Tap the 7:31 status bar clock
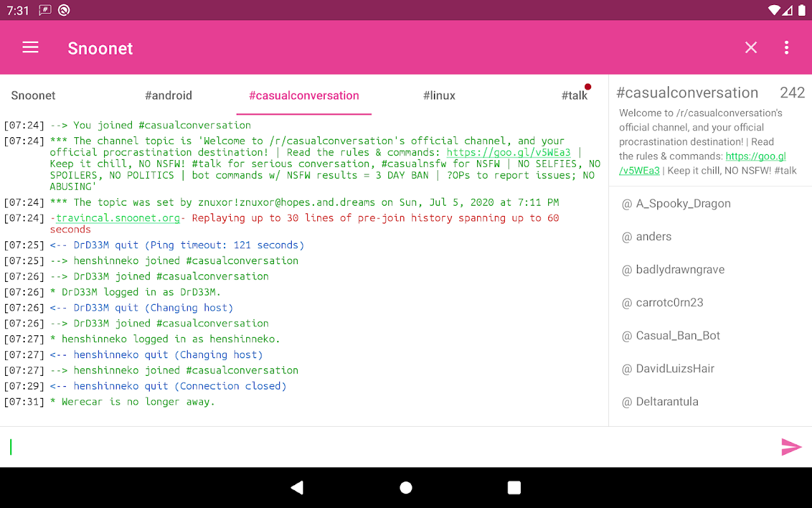Image resolution: width=812 pixels, height=508 pixels. coord(18,10)
